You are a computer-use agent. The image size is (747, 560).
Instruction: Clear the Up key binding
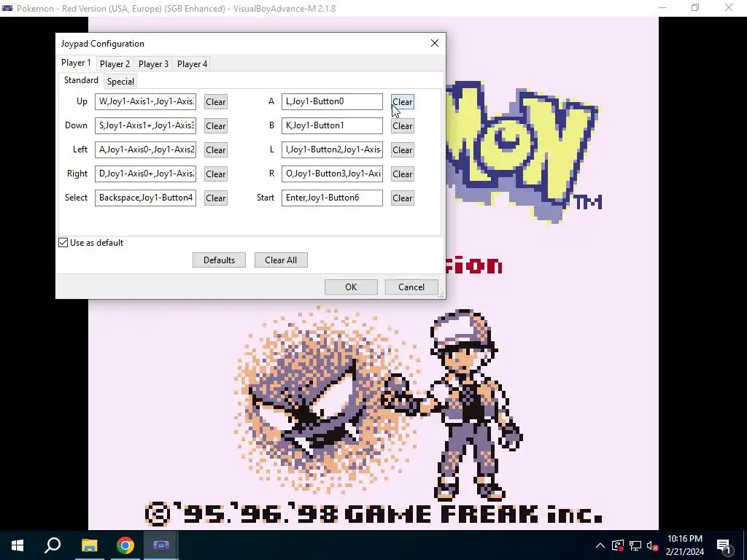[x=216, y=102]
